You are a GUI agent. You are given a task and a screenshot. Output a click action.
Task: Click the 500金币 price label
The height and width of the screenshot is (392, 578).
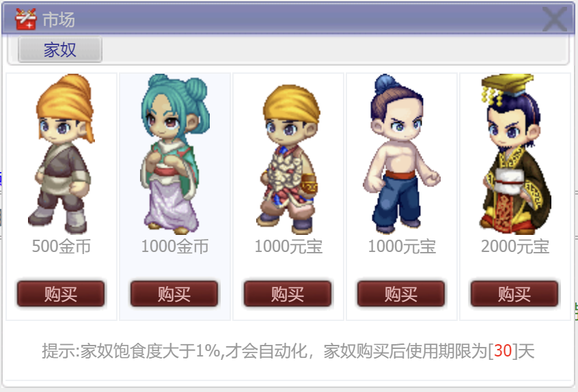(x=61, y=246)
